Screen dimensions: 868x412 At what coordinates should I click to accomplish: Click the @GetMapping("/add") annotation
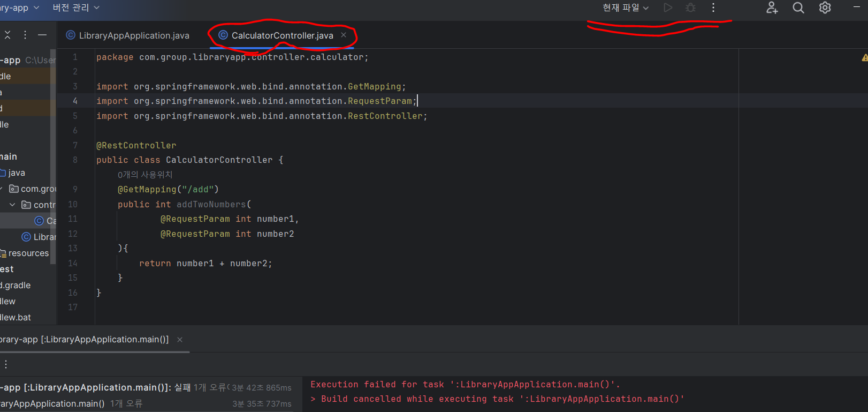coord(168,190)
